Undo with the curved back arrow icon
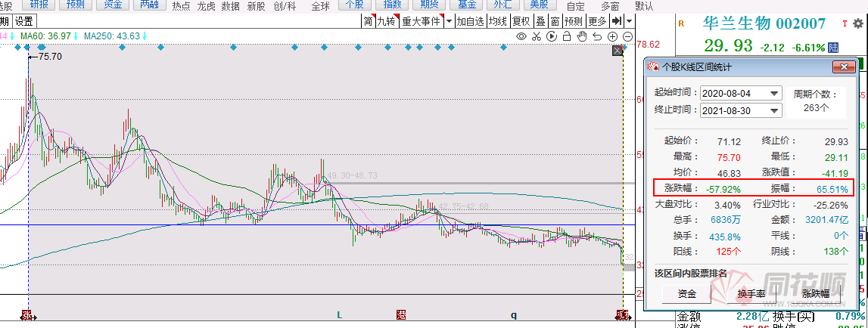 pyautogui.click(x=597, y=36)
